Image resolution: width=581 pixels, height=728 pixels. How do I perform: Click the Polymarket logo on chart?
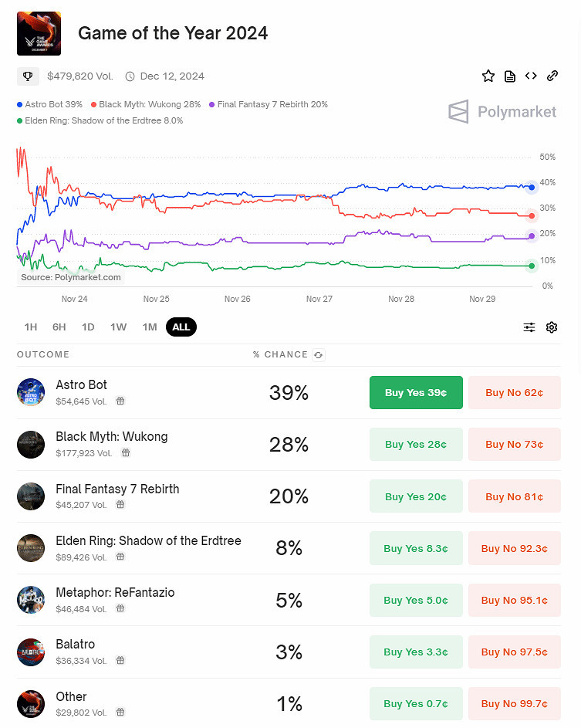[x=502, y=112]
